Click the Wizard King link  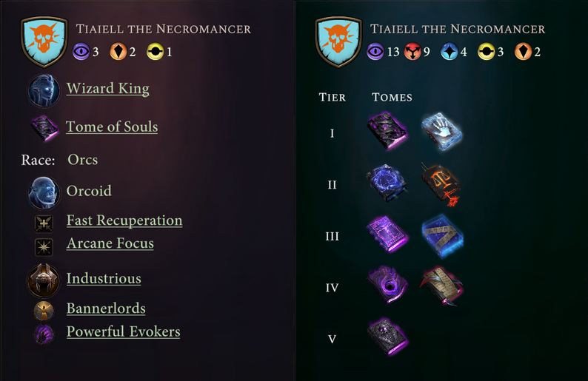coord(107,89)
